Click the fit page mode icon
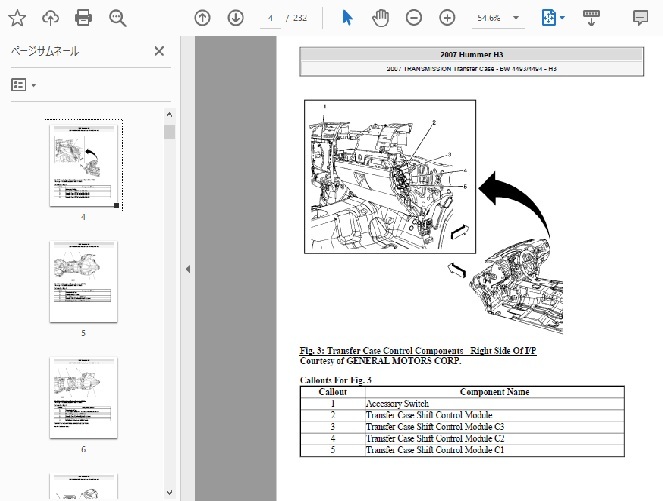The image size is (663, 501). [548, 18]
